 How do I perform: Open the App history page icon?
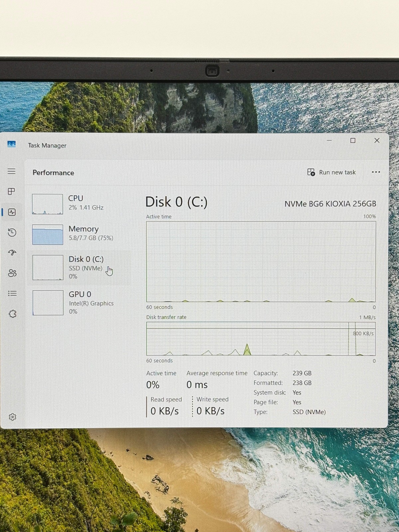(12, 232)
